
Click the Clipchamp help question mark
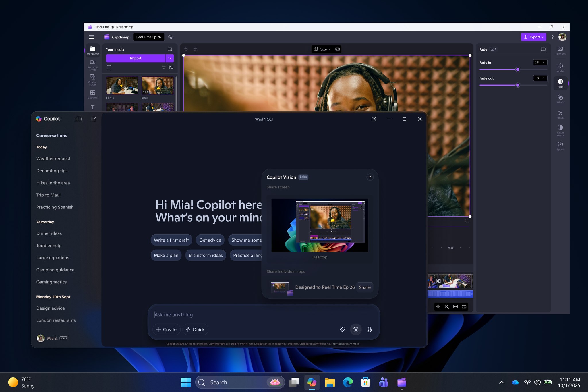coord(552,37)
